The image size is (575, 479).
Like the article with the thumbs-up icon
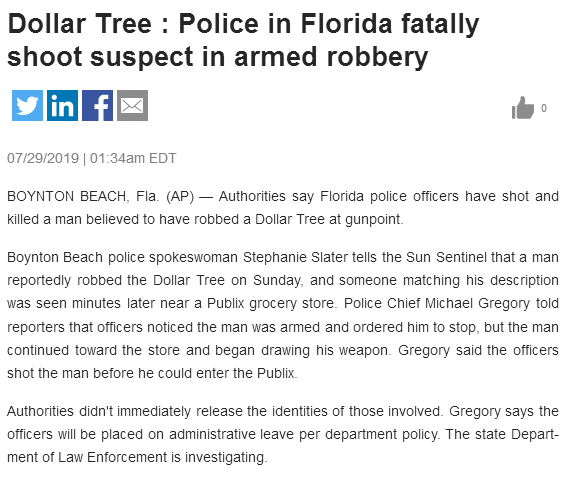(x=523, y=107)
